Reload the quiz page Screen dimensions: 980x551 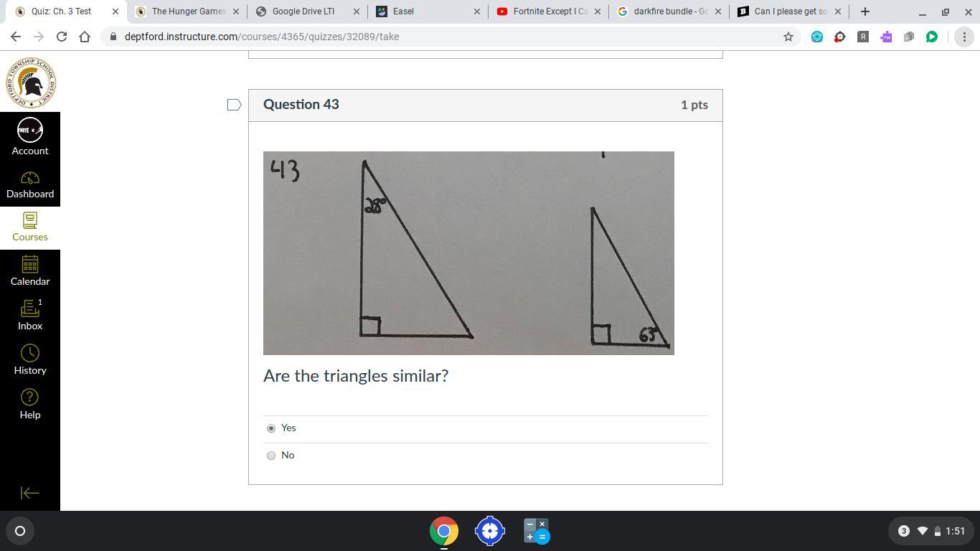click(x=62, y=37)
